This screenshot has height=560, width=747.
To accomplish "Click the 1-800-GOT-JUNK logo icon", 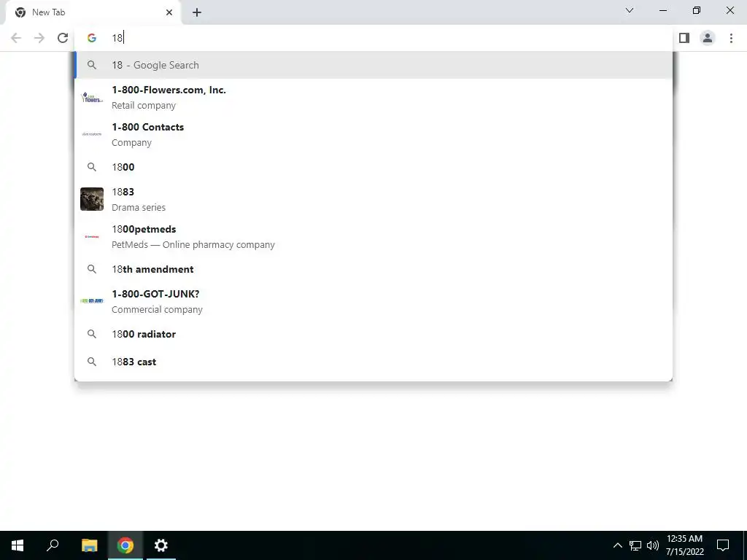I will point(92,301).
